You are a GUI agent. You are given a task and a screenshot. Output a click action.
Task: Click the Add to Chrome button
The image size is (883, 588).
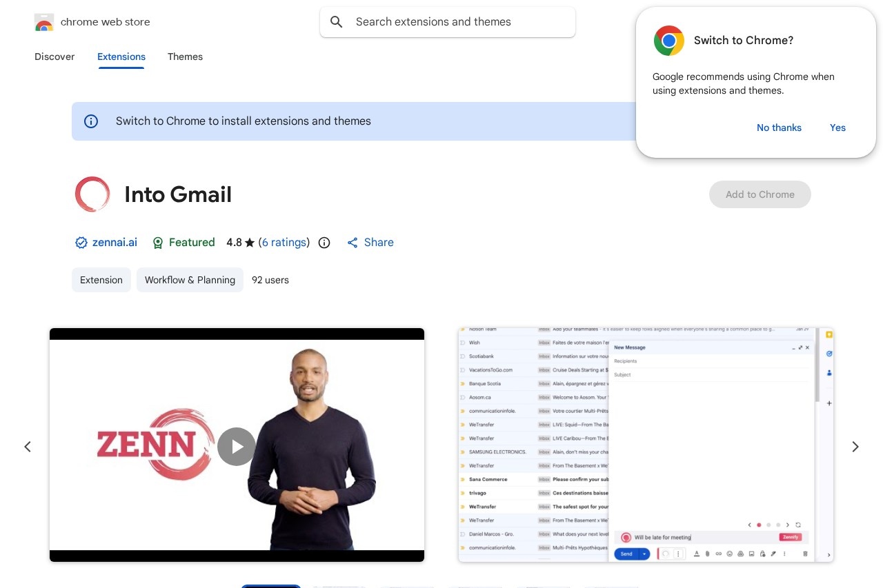(x=760, y=194)
